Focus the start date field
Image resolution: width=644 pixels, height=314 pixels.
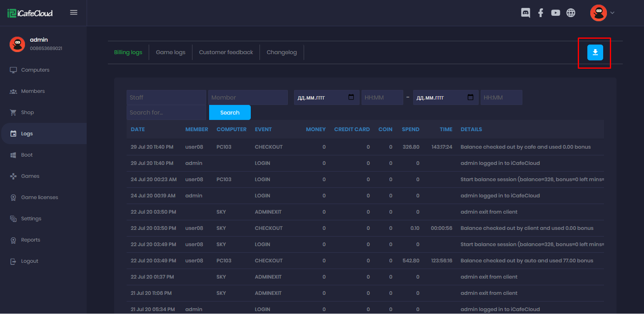327,97
